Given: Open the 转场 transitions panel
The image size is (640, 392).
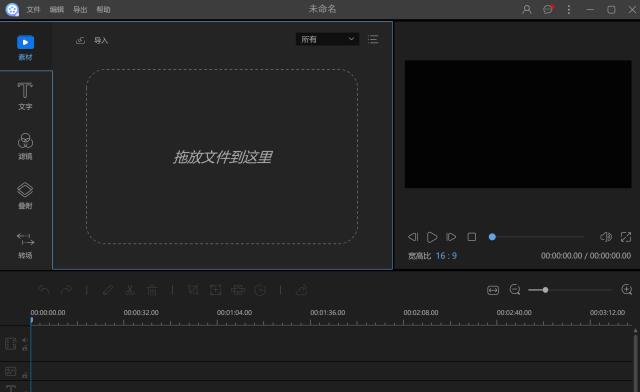Looking at the screenshot, I should pyautogui.click(x=25, y=245).
